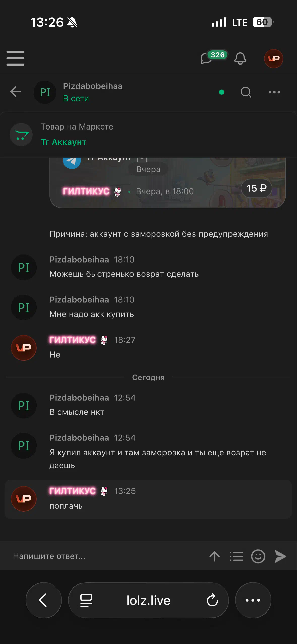Open the browser three-dot menu
The height and width of the screenshot is (644, 297).
253,600
